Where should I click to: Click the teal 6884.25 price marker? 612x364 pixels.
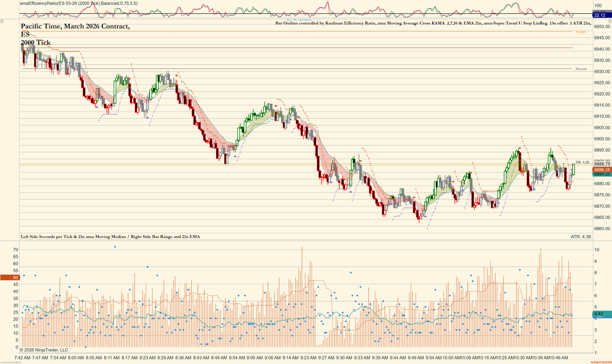[x=602, y=174]
